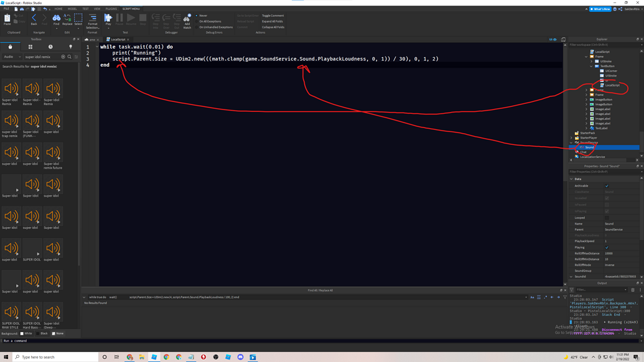
Task: Disable the Playing property checkbox
Action: pos(607,247)
